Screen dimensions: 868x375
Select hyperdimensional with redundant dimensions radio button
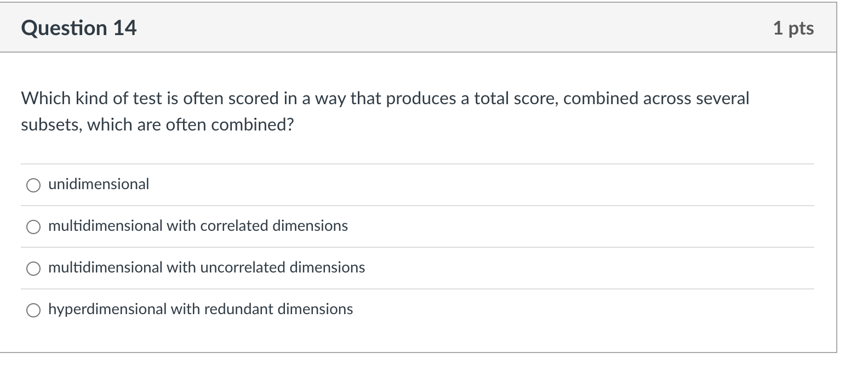(x=33, y=310)
